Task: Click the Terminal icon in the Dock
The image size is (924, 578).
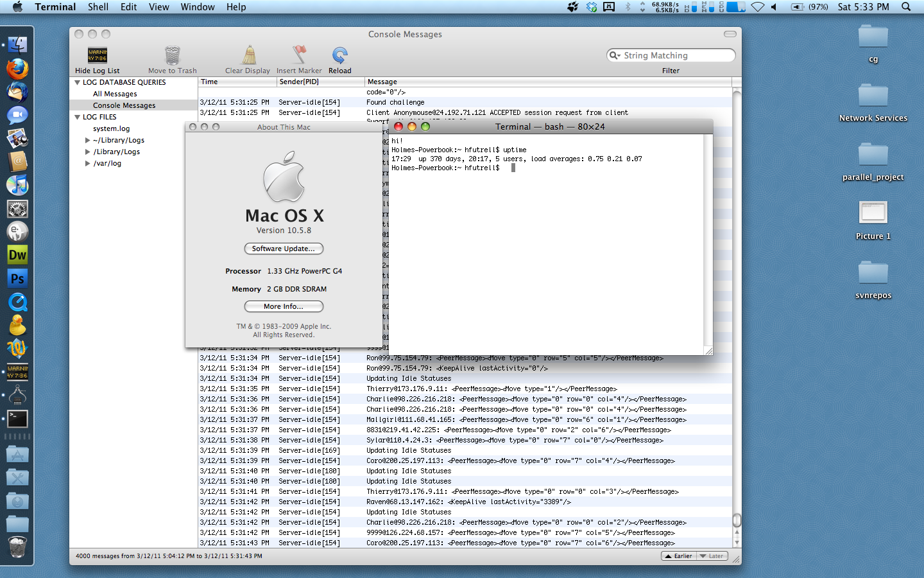Action: coord(17,419)
